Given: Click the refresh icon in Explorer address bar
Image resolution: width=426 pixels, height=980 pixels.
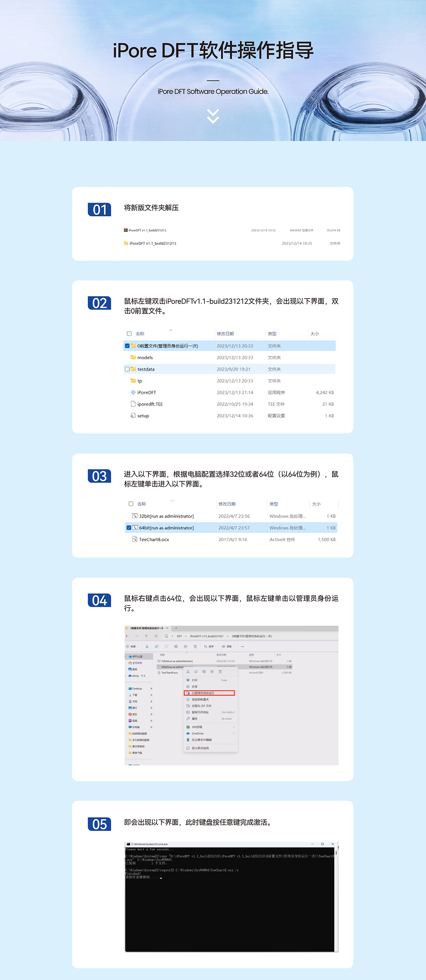Looking at the screenshot, I should pos(156,636).
